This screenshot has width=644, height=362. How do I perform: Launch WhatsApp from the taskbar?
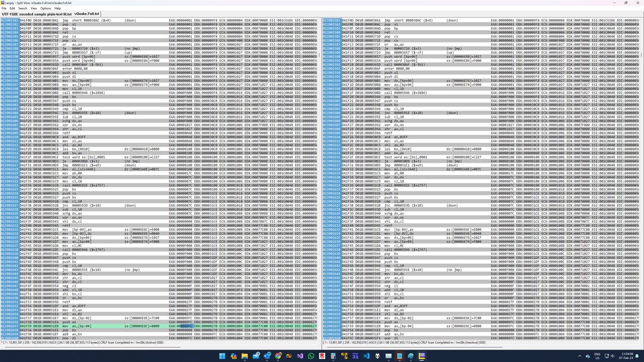(x=311, y=356)
